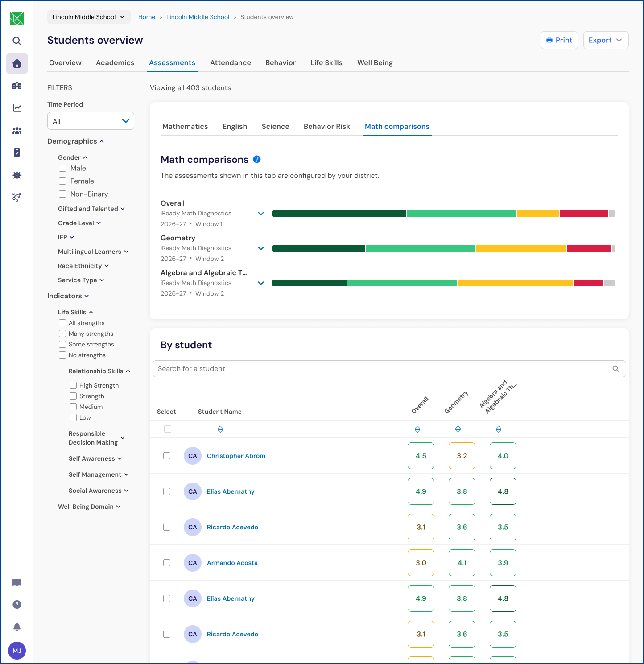Image resolution: width=644 pixels, height=664 pixels.
Task: Switch to the Academics tab
Action: pos(115,63)
